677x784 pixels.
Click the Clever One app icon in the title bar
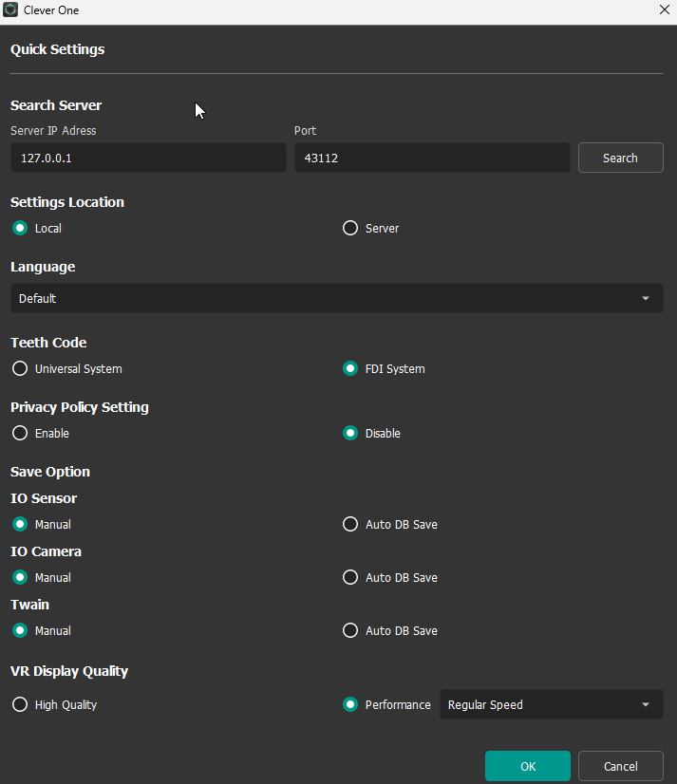tap(10, 10)
